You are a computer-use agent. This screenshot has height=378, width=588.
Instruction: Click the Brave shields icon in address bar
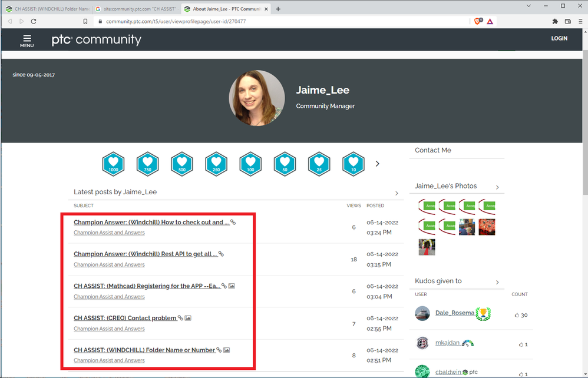click(x=477, y=21)
